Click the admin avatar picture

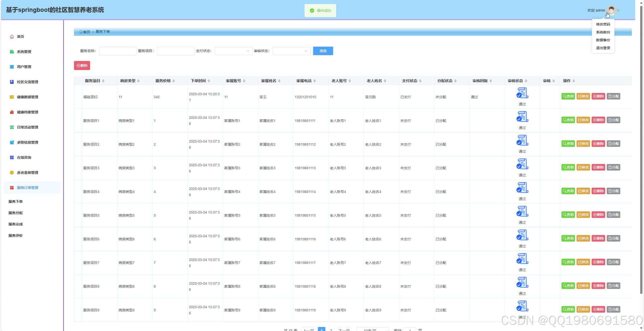(611, 10)
